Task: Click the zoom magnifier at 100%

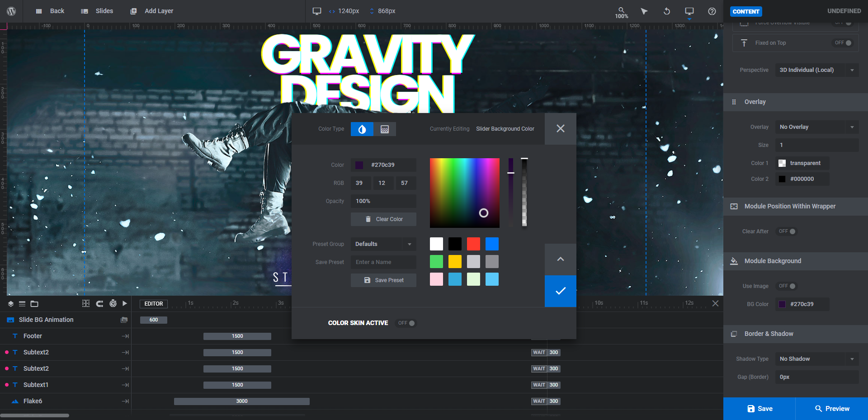Action: tap(622, 12)
